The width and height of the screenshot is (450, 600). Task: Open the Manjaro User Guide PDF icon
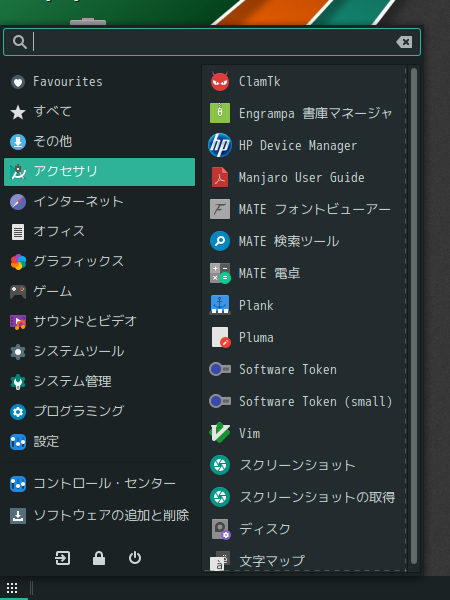click(x=220, y=177)
